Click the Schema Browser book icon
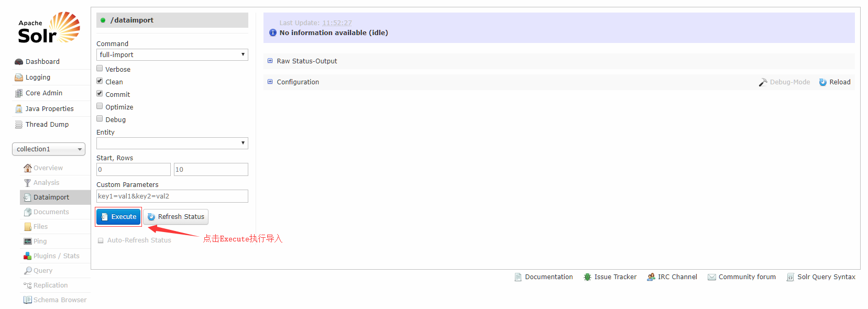Viewport: 868px width, 309px height. click(28, 300)
